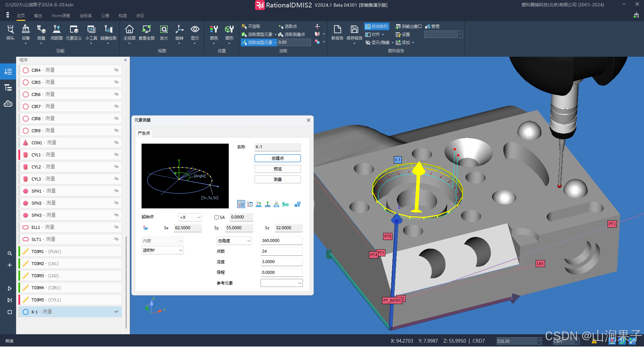Screen dimensions: 644x347
Task: Open the 探头 probe tool
Action: click(10, 33)
